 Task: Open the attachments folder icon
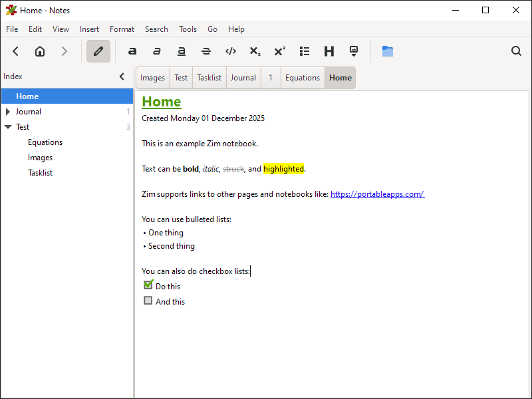click(388, 51)
